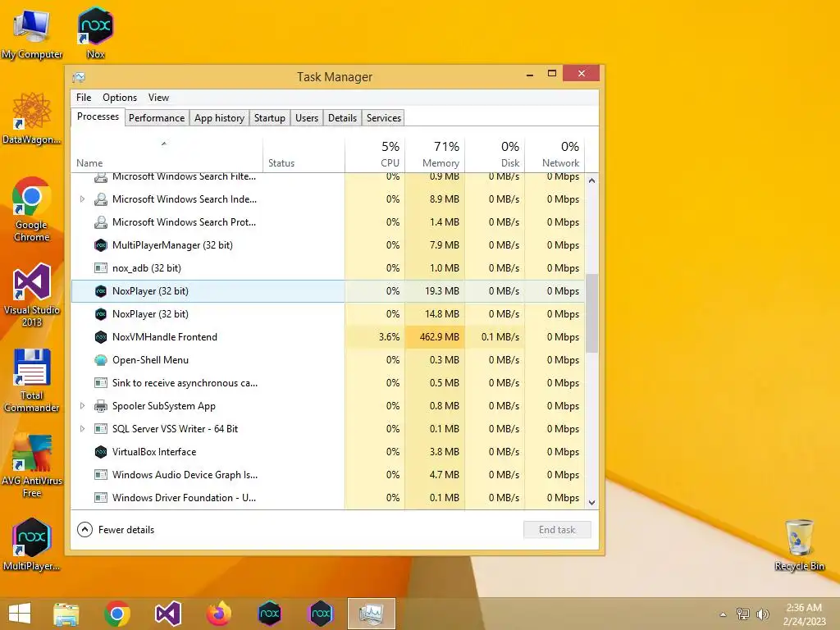Click Task Manager taskbar button
840x630 pixels.
coord(372,614)
